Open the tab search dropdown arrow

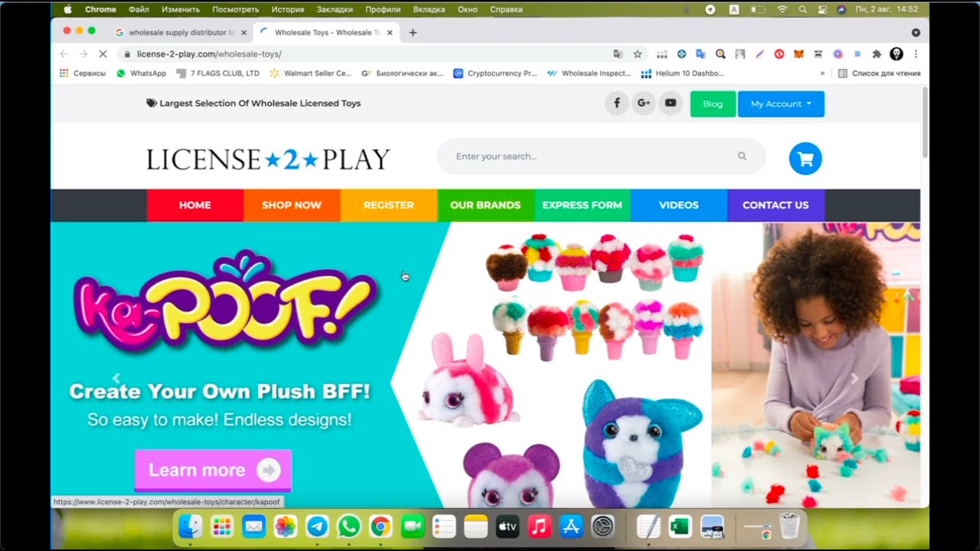(x=916, y=33)
